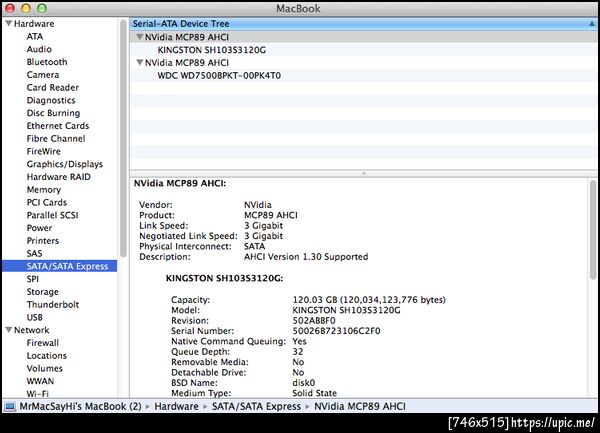Click the green zoom window button

(x=42, y=8)
